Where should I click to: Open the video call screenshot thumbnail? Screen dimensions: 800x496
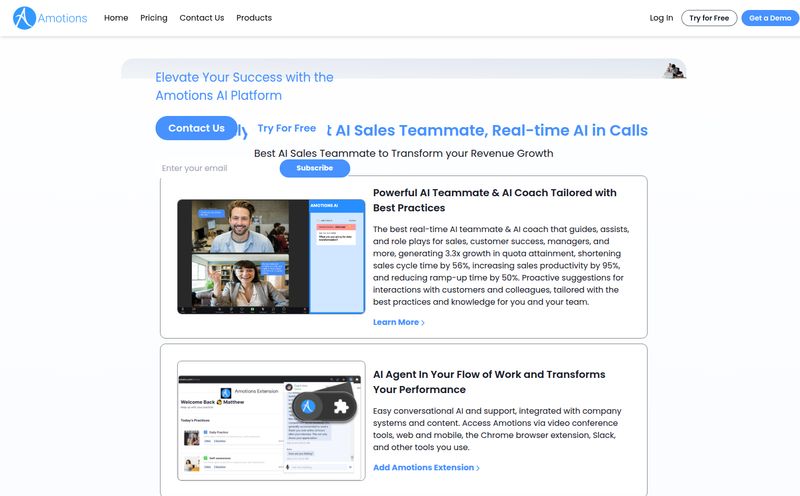click(x=271, y=256)
